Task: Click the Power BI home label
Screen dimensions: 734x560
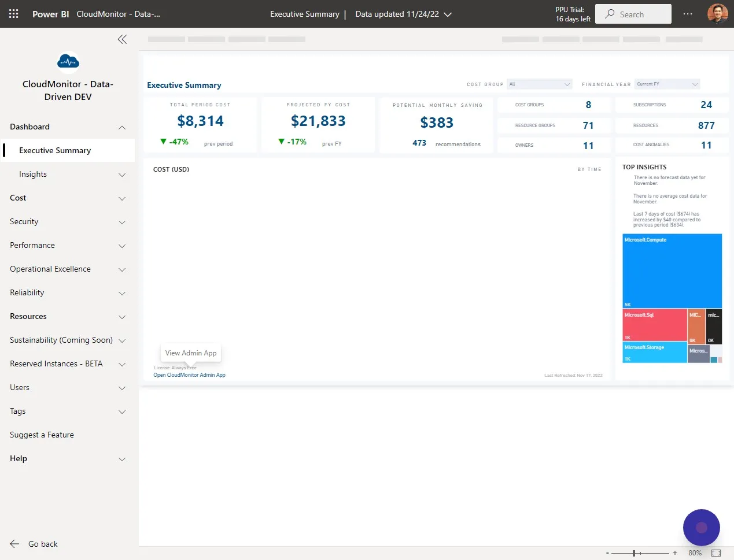Action: click(x=51, y=14)
